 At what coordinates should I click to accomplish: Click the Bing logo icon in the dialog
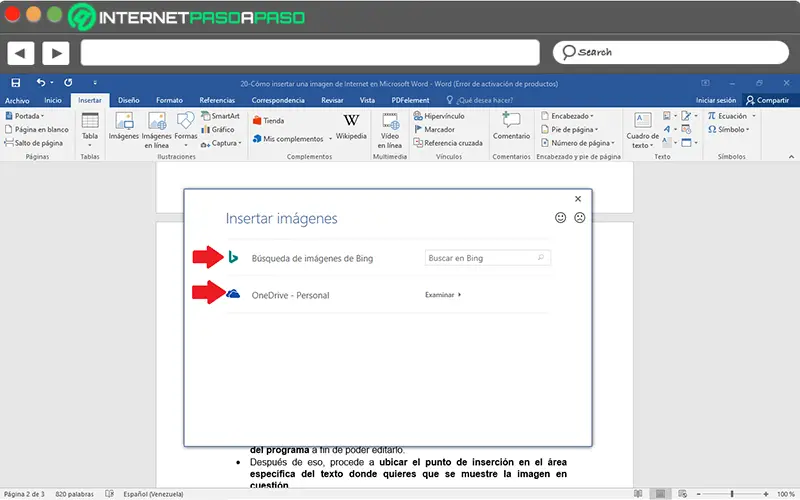tap(233, 257)
